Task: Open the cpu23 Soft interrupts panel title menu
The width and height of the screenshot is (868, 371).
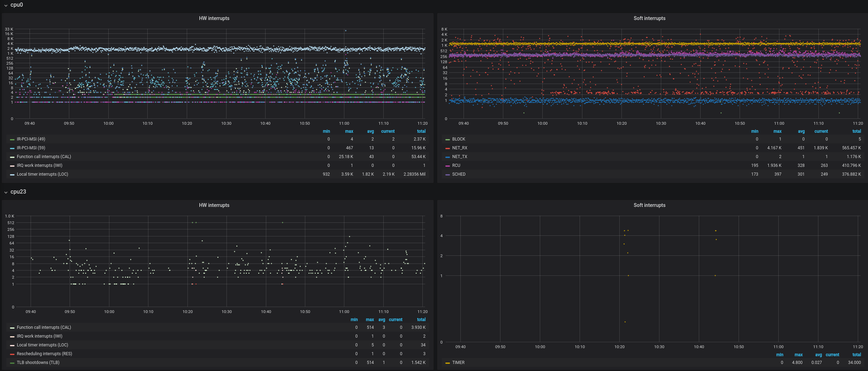Action: click(x=649, y=205)
